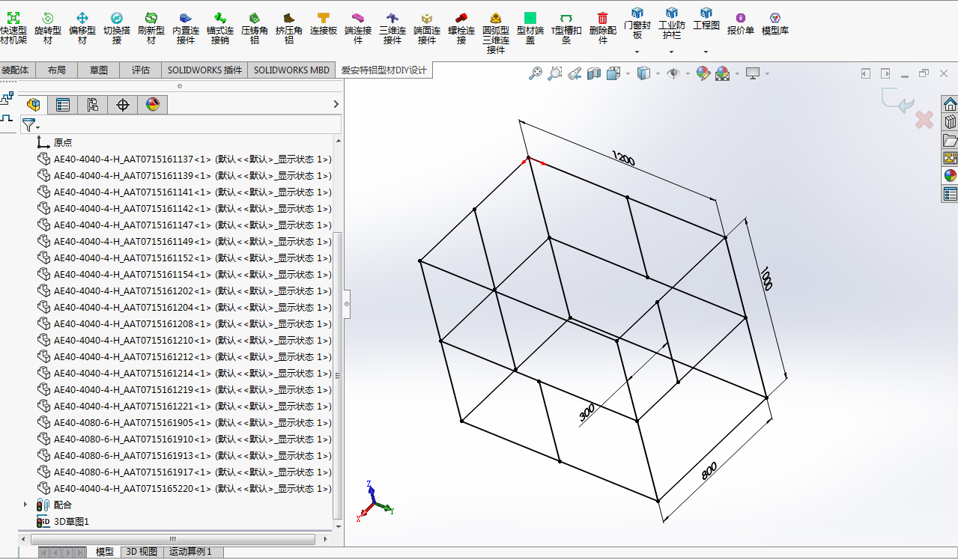Click the 连接板 connecting plate tool

pos(324,24)
